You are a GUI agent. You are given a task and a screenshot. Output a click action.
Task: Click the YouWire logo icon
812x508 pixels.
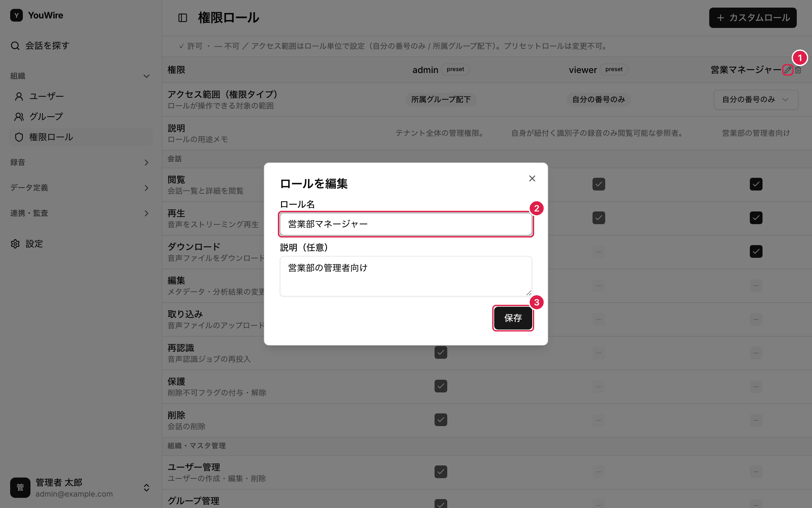(x=16, y=15)
